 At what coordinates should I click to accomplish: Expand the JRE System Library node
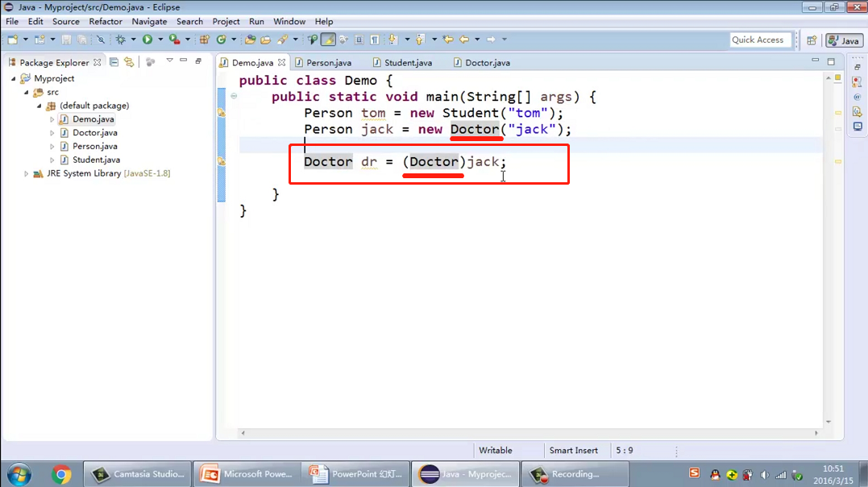click(26, 173)
